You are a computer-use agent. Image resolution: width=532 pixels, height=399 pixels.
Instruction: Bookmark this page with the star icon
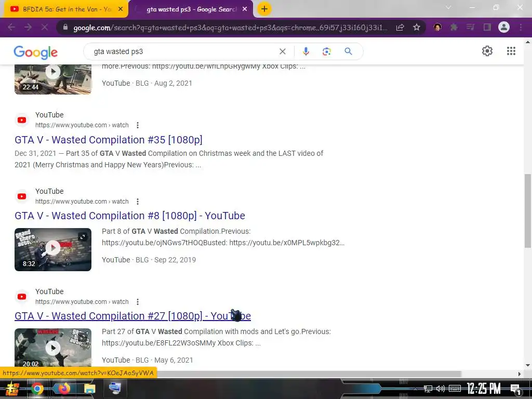417,28
